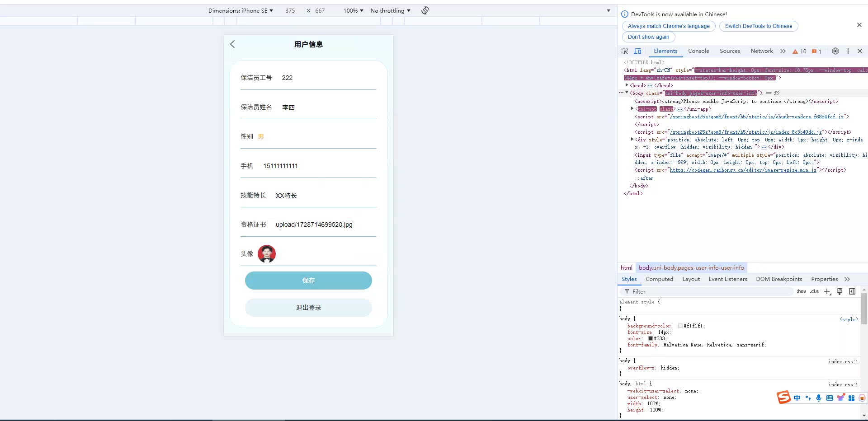Click the punctuation mode icon in Sogou bar

(x=808, y=398)
